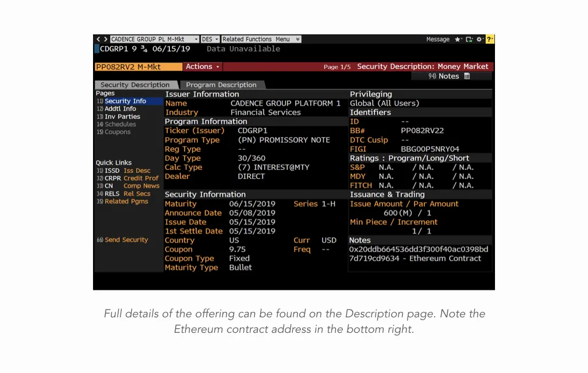Screen dimensions: 588x373
Task: Click the 600 (M) / 1 amount
Action: (407, 213)
